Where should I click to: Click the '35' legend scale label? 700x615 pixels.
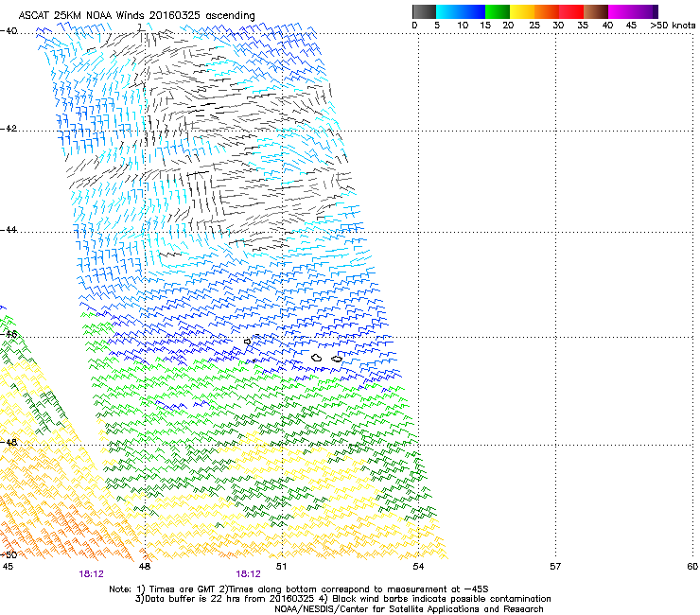583,26
